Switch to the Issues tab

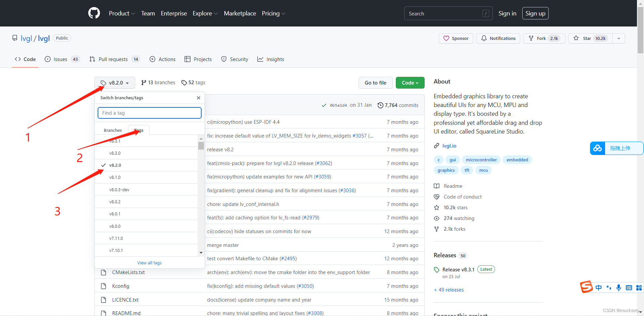tap(62, 59)
